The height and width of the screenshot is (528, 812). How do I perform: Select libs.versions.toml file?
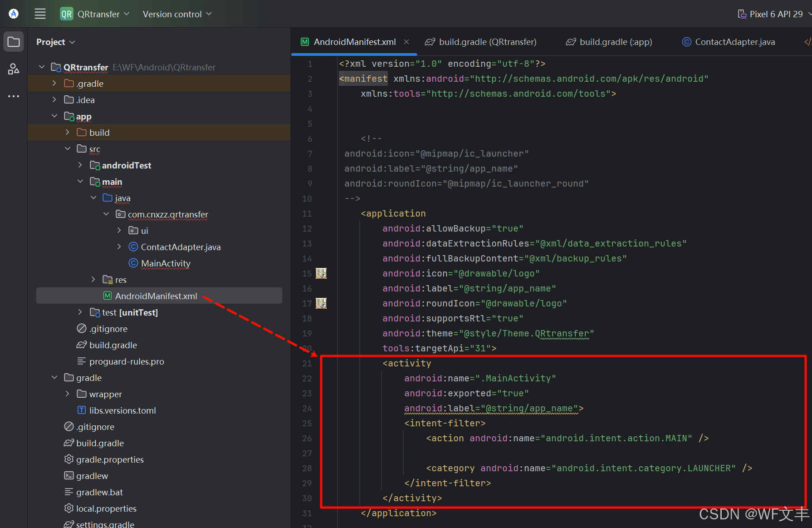tap(122, 410)
